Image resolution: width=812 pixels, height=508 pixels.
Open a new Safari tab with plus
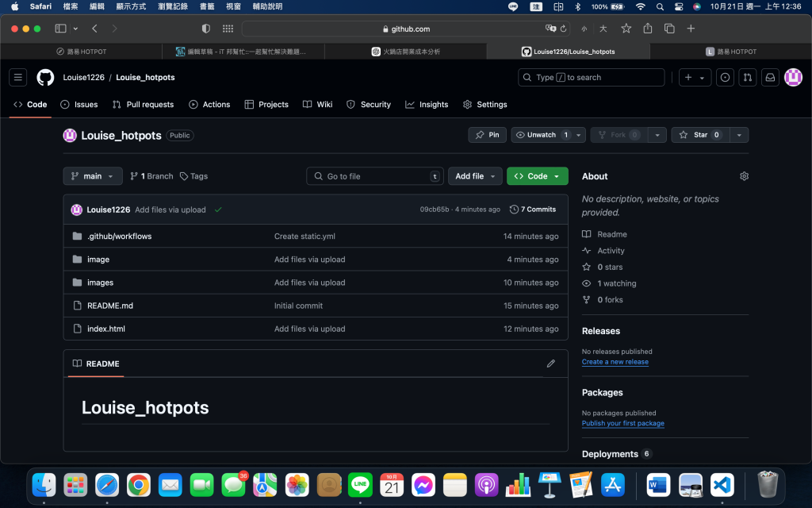pos(691,29)
